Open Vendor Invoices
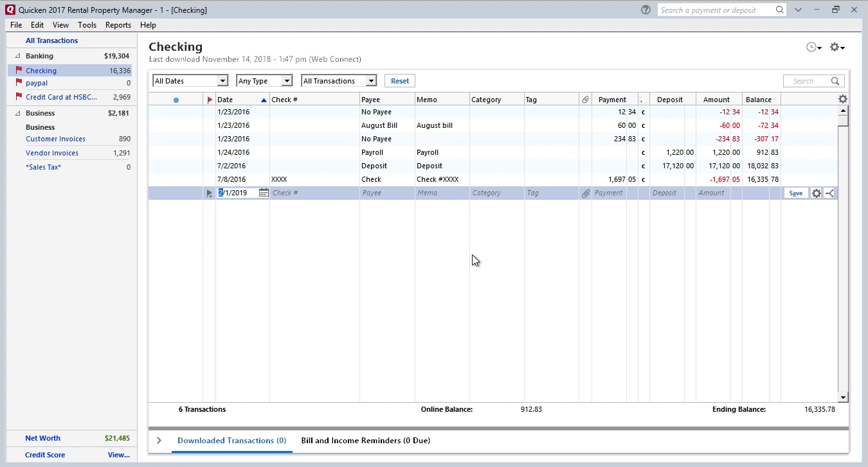 coord(52,153)
